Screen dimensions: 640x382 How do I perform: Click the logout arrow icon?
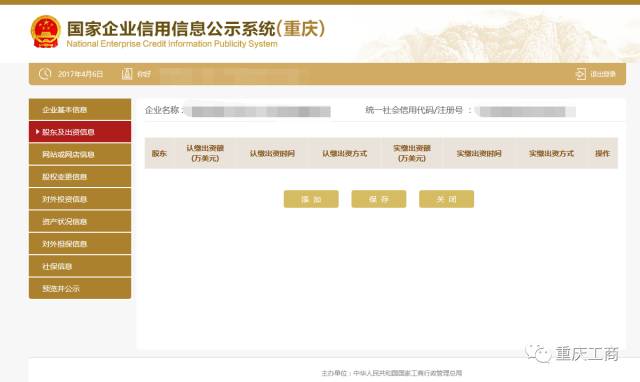click(580, 74)
